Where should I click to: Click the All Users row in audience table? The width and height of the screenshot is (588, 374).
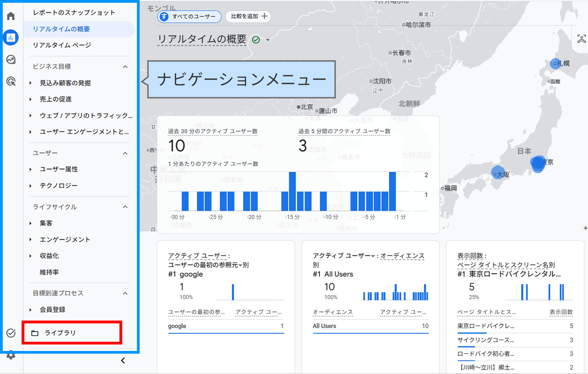(x=371, y=326)
